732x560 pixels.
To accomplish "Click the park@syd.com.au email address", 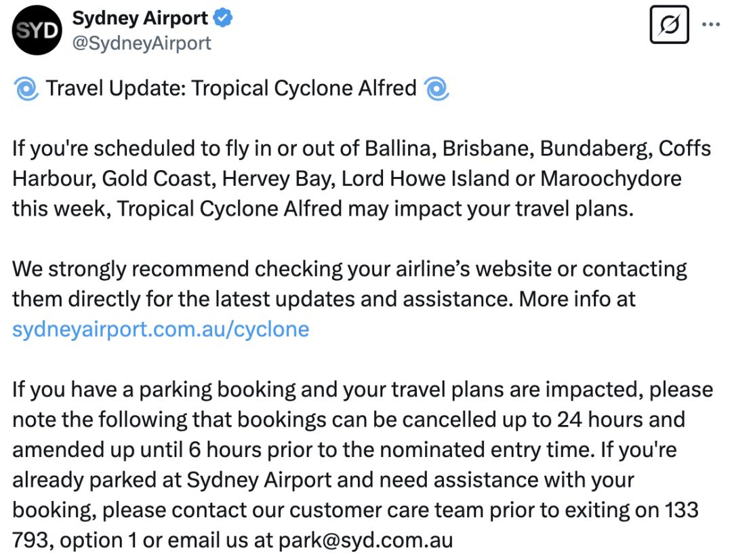I will (365, 540).
